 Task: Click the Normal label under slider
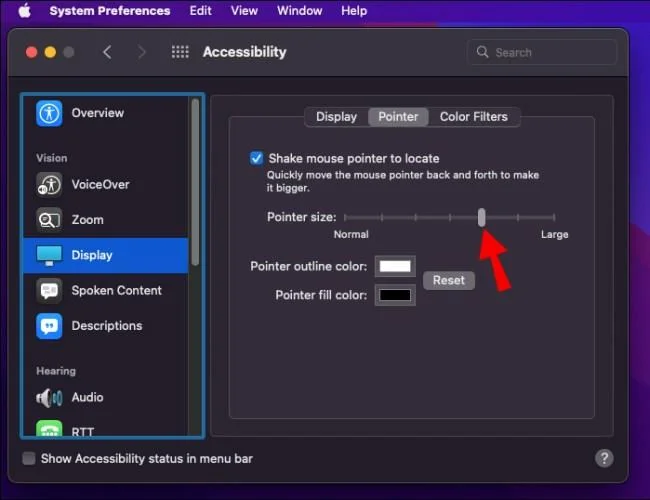pos(351,235)
